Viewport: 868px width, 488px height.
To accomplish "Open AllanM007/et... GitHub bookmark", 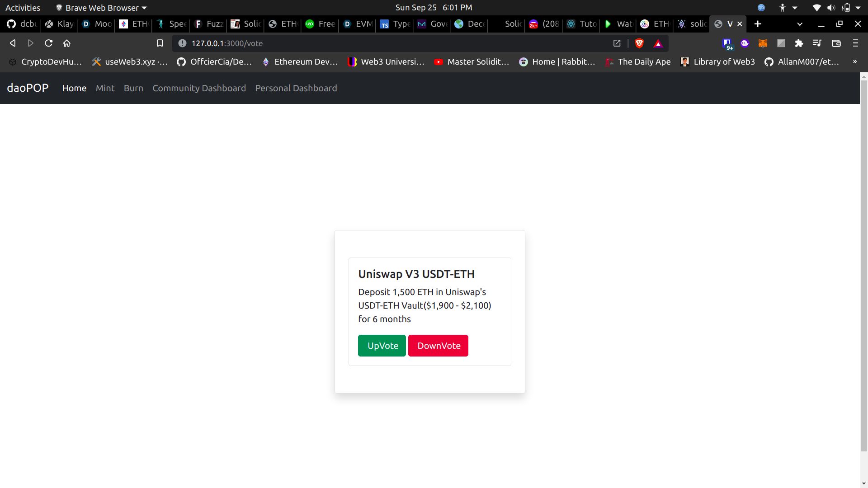I will click(802, 62).
